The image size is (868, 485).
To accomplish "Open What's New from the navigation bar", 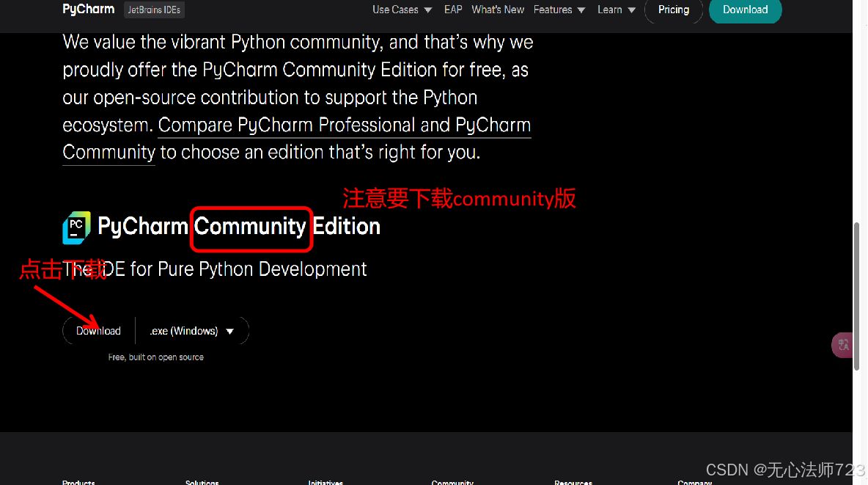I will [x=498, y=10].
